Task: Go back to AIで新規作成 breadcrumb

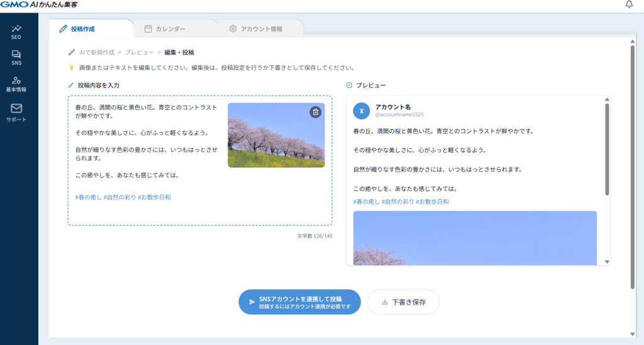Action: (96, 52)
